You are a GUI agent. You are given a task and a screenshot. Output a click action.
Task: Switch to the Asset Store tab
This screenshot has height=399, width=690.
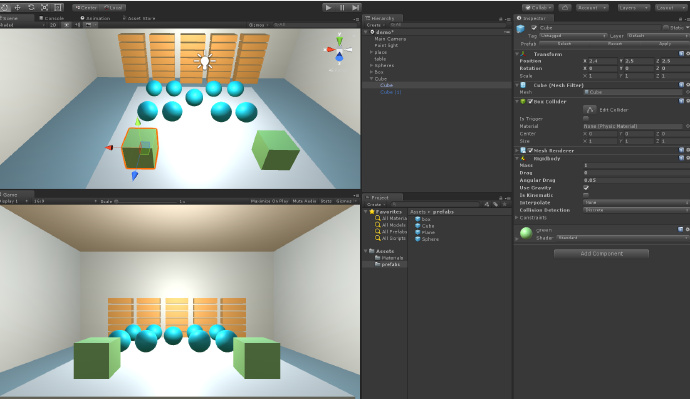(139, 18)
